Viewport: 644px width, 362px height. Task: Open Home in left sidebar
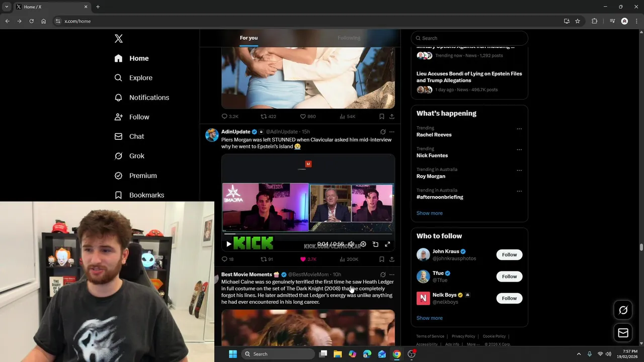tap(131, 58)
